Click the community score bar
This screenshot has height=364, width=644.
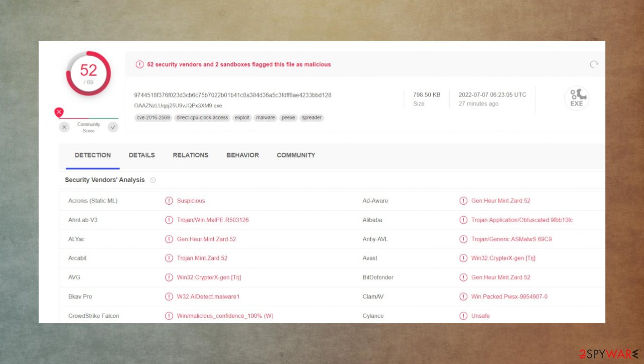tap(89, 118)
